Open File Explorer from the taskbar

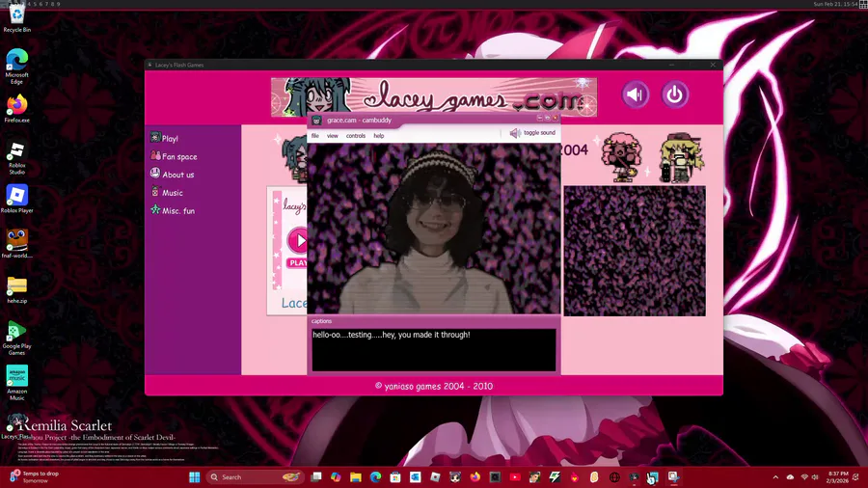click(355, 477)
